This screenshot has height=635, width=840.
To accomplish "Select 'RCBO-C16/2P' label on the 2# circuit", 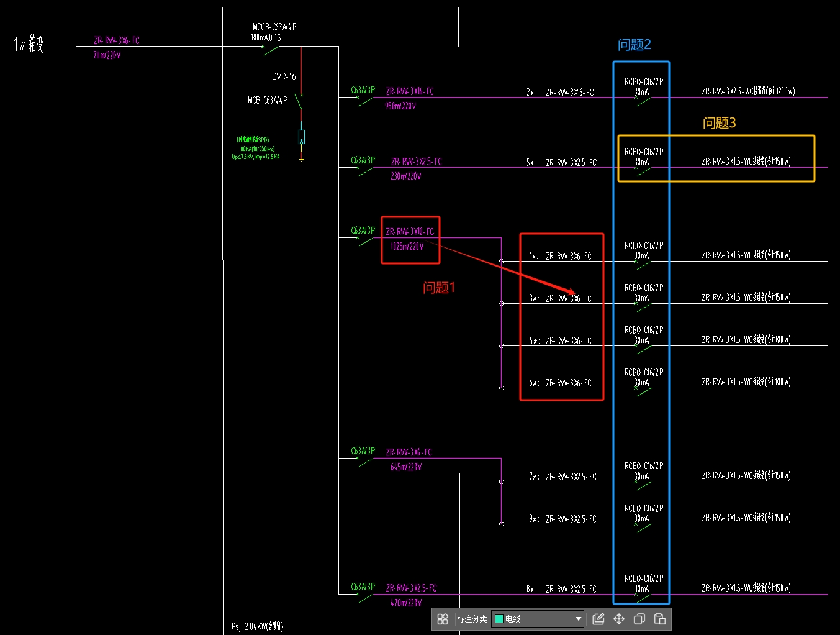I will pyautogui.click(x=644, y=81).
